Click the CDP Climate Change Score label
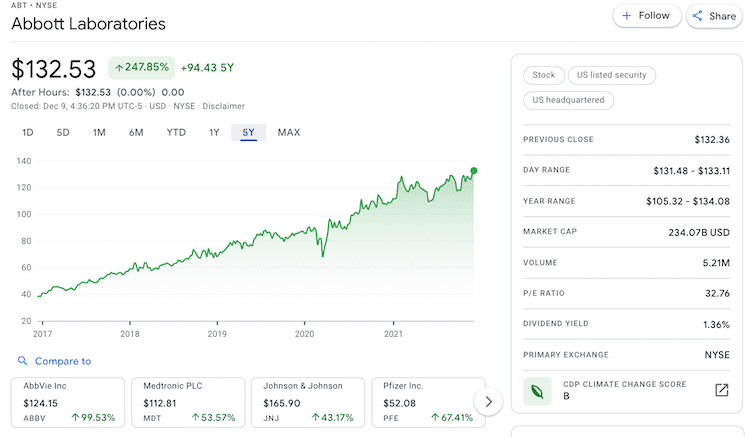This screenshot has height=437, width=750. coord(625,384)
